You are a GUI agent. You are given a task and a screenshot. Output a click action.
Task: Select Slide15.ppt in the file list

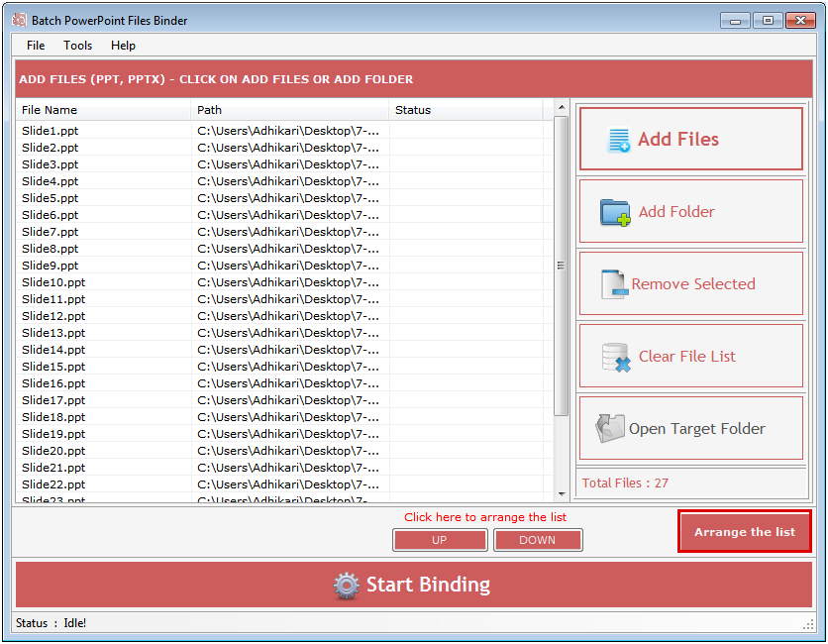pos(53,368)
